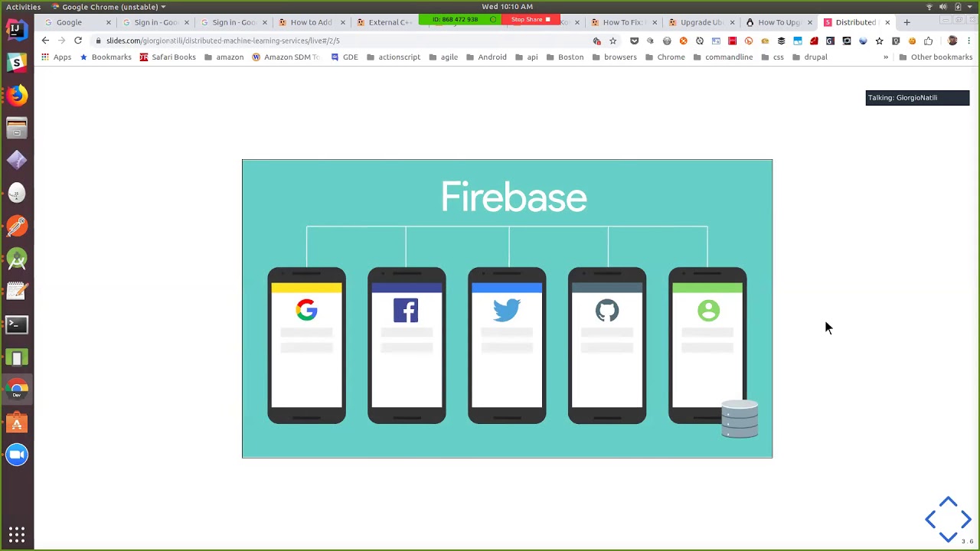Click the Google logo on first phone
980x551 pixels.
tap(306, 310)
